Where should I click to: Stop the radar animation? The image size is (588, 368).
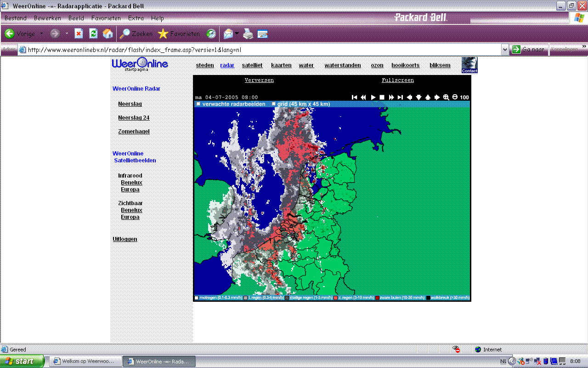point(382,97)
